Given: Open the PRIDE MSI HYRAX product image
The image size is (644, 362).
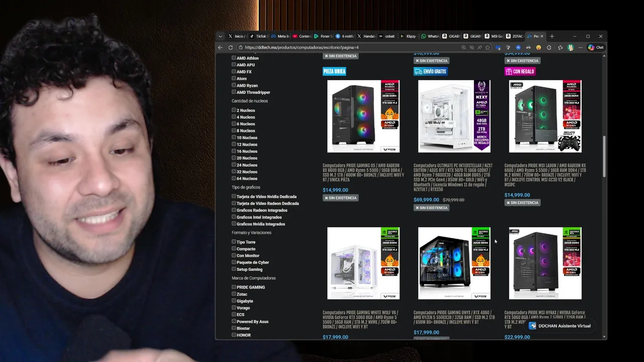Looking at the screenshot, I should (x=545, y=263).
